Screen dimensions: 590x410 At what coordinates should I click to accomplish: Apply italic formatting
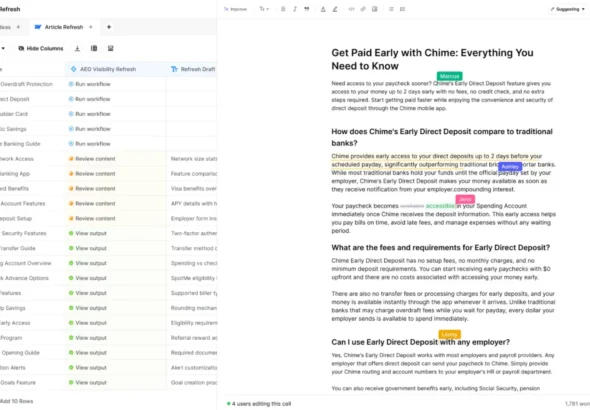pyautogui.click(x=295, y=9)
